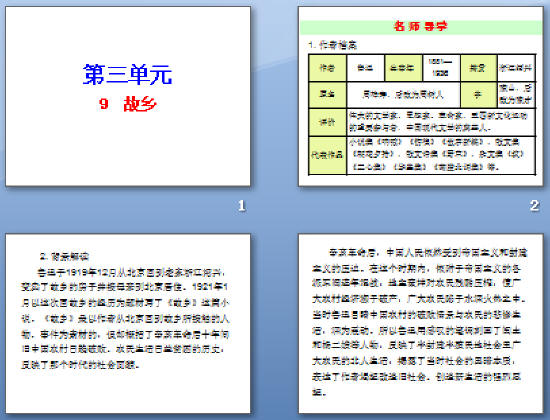The height and width of the screenshot is (420, 550).
Task: Select the first slide thumbnail titled 第三单元
Action: click(x=128, y=96)
